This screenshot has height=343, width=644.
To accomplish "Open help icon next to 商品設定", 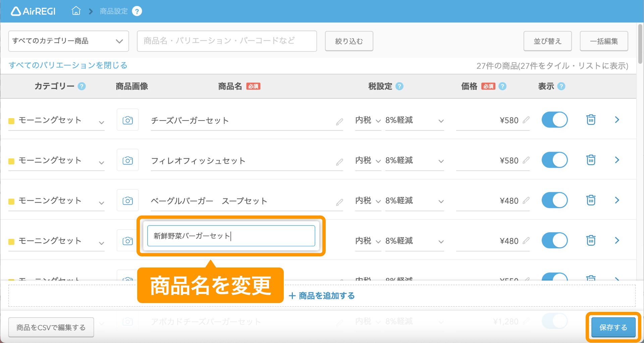I will click(x=137, y=11).
